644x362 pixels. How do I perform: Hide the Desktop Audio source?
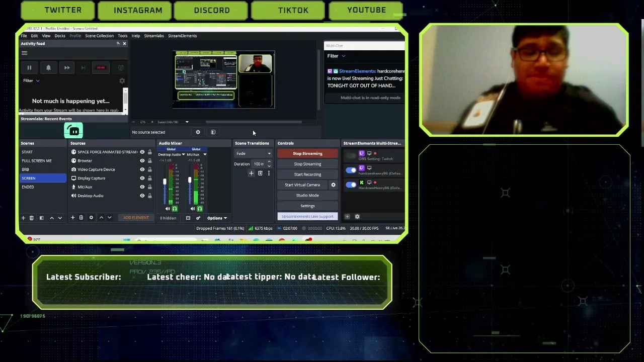(x=142, y=196)
